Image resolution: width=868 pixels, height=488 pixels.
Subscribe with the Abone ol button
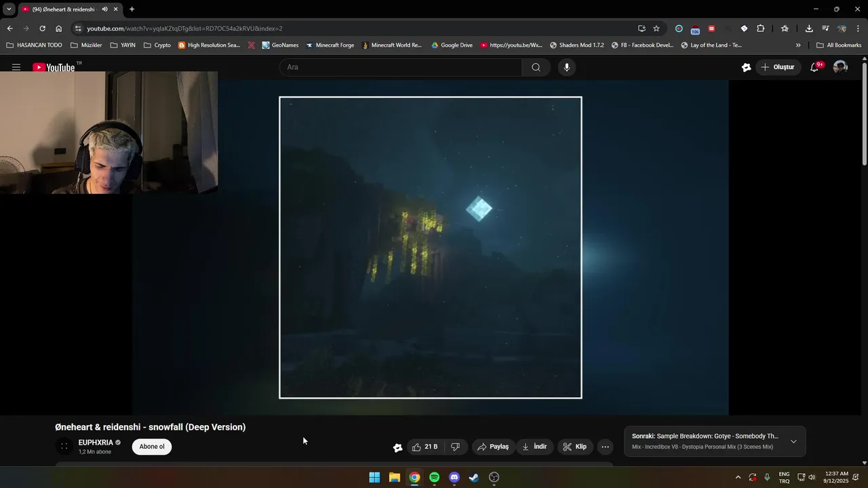(x=152, y=447)
